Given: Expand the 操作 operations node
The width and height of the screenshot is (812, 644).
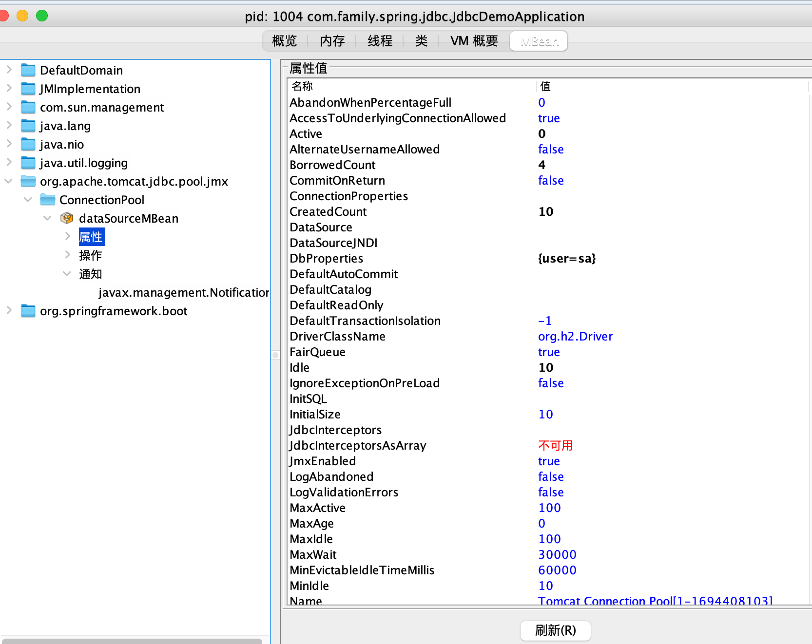Looking at the screenshot, I should (x=68, y=255).
